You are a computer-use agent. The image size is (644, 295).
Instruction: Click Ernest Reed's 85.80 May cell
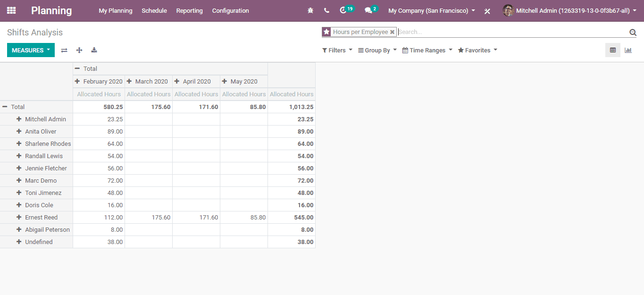click(x=243, y=217)
